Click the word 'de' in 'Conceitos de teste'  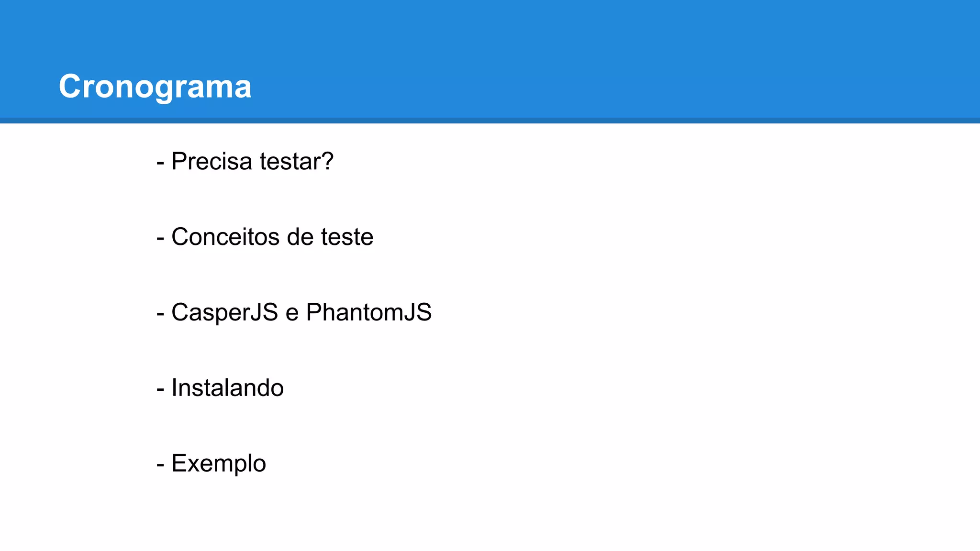(300, 237)
